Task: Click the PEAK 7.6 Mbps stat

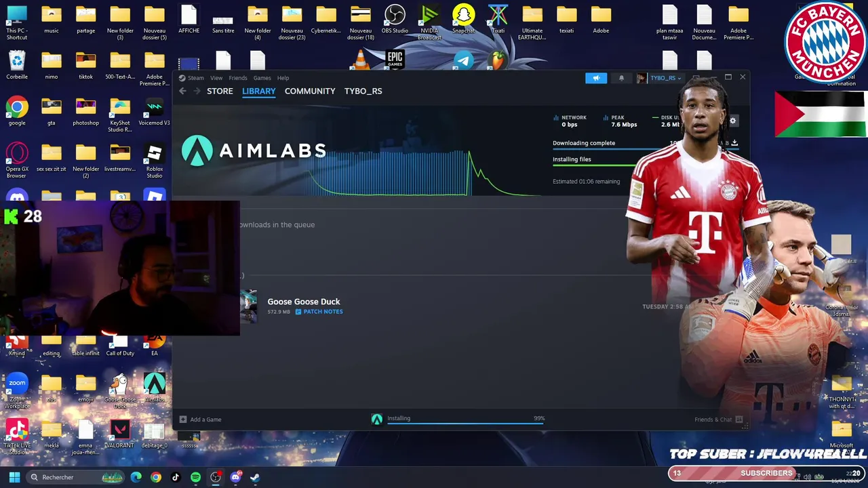Action: pyautogui.click(x=620, y=121)
